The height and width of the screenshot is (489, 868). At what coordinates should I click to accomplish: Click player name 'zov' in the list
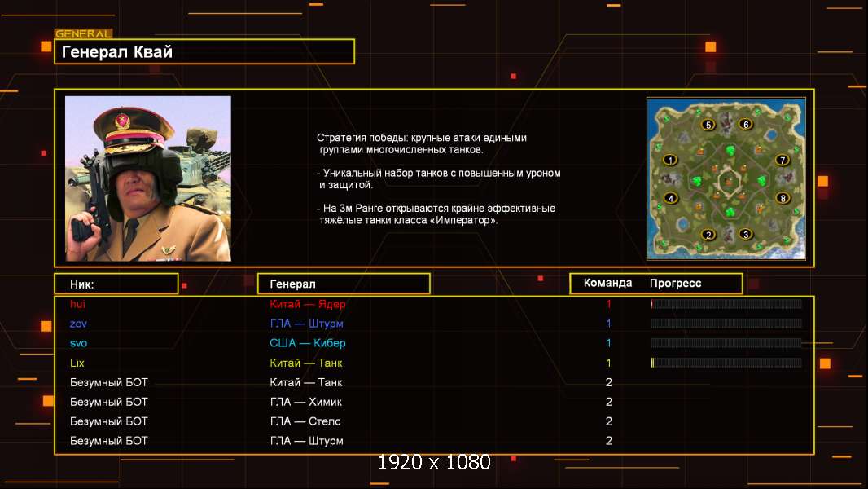[79, 324]
